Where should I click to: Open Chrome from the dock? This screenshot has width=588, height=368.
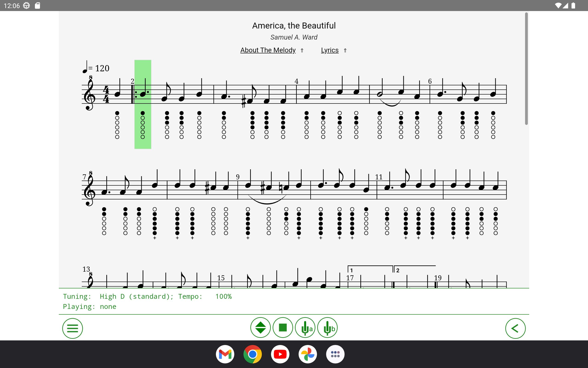pyautogui.click(x=252, y=354)
